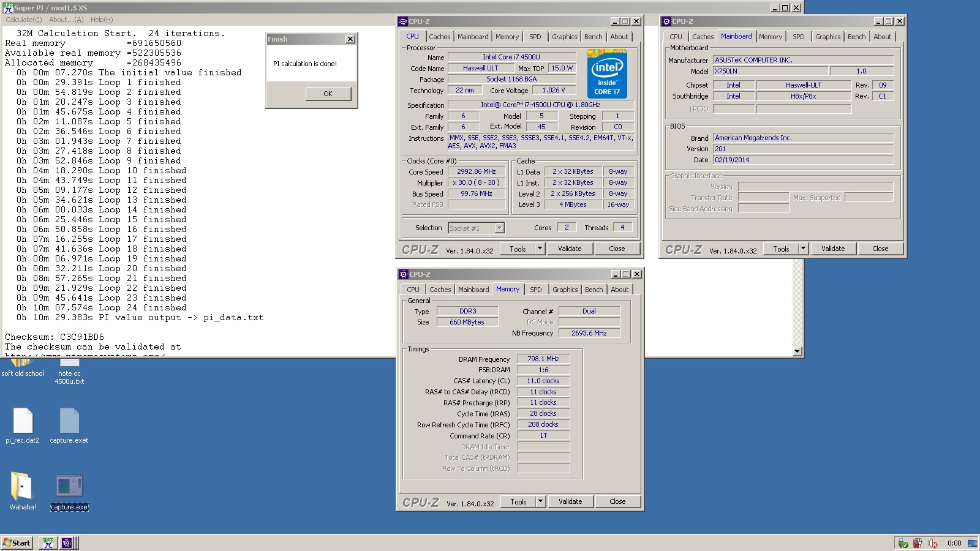Screen dimensions: 980x551
Task: Click the mainboard model field X750LN
Action: [771, 71]
